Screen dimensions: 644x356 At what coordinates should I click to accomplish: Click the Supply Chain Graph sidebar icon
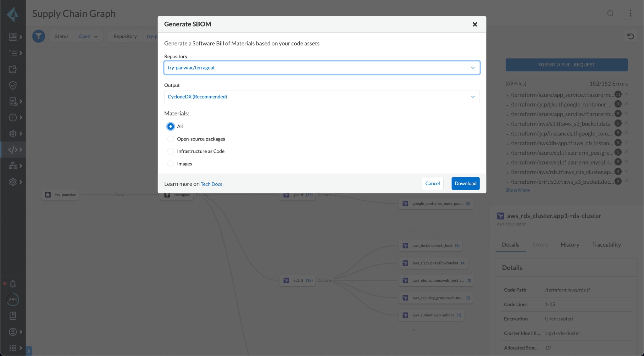coord(13,166)
